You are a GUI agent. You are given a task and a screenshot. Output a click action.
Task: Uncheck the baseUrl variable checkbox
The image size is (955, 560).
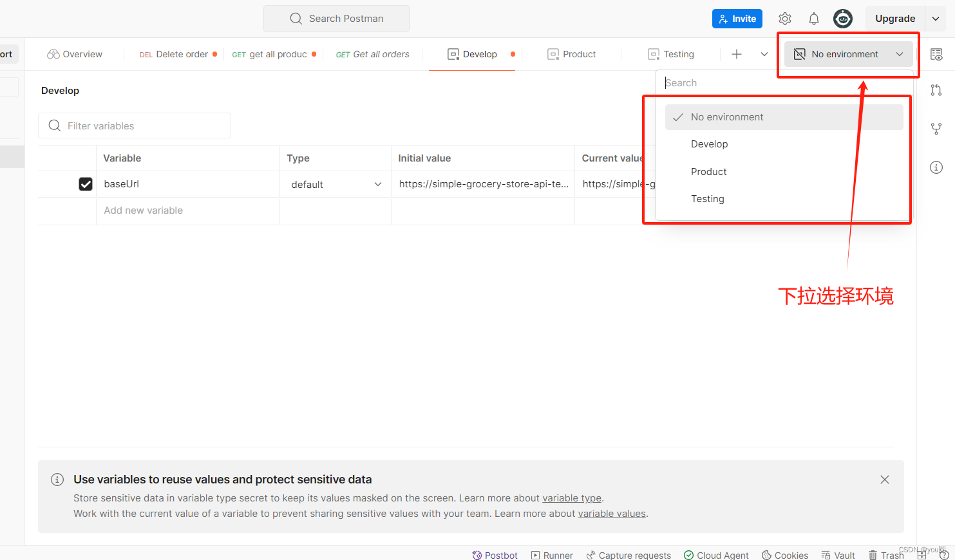coord(86,184)
